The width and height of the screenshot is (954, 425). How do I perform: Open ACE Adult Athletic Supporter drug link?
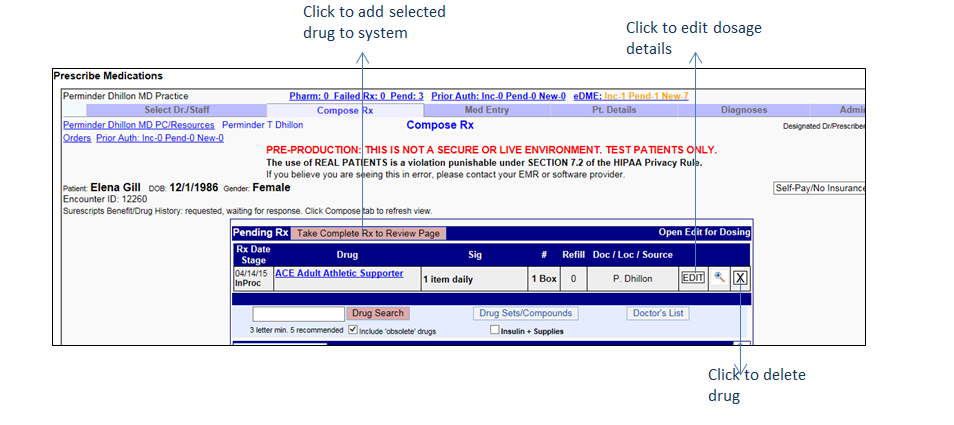point(339,273)
